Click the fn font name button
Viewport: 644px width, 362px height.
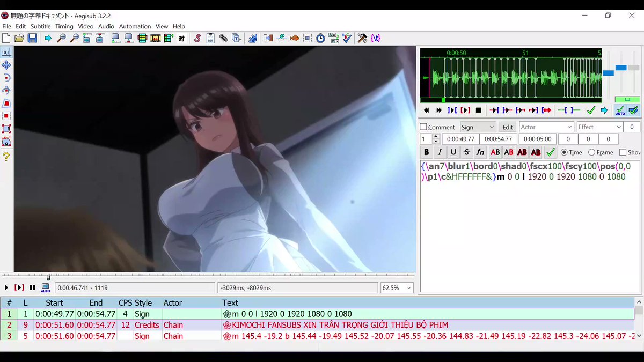point(480,152)
